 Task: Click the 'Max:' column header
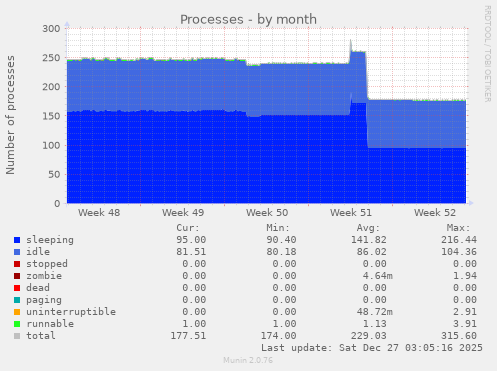click(x=458, y=228)
